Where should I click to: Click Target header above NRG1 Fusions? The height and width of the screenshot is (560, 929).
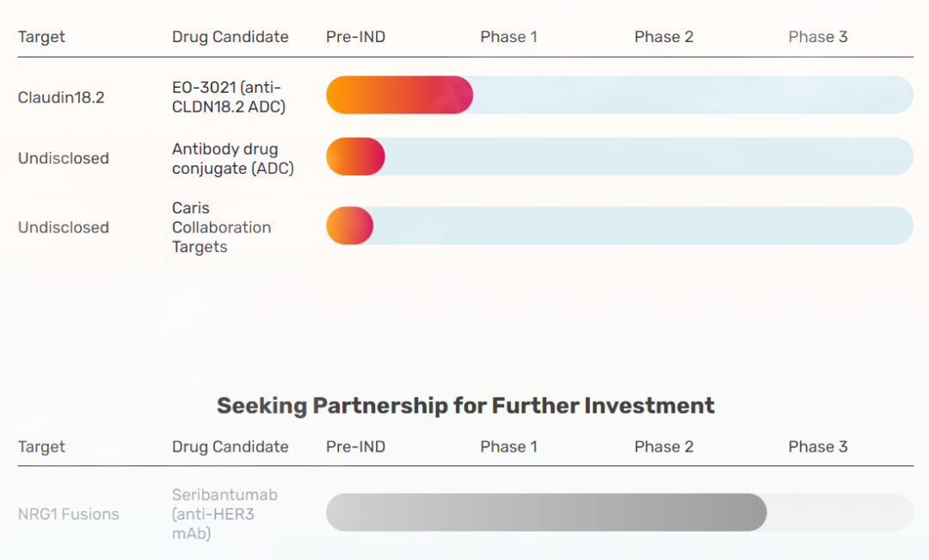point(41,446)
